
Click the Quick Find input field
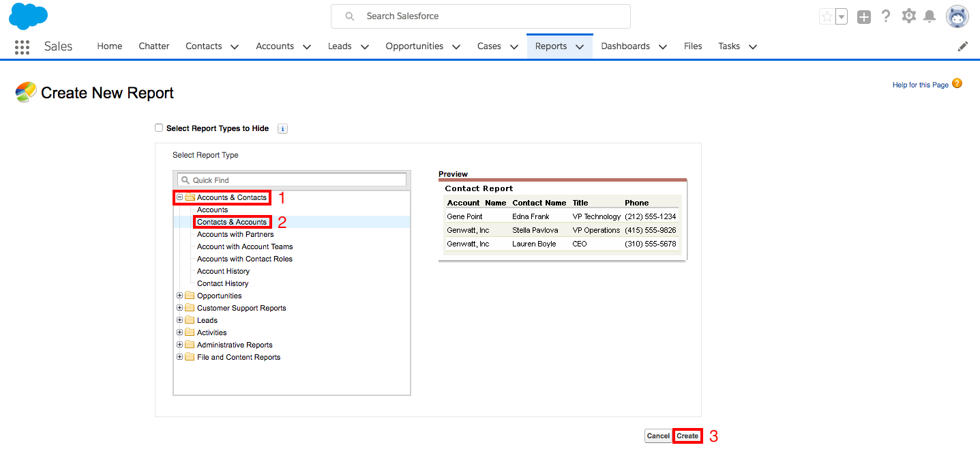pos(292,180)
